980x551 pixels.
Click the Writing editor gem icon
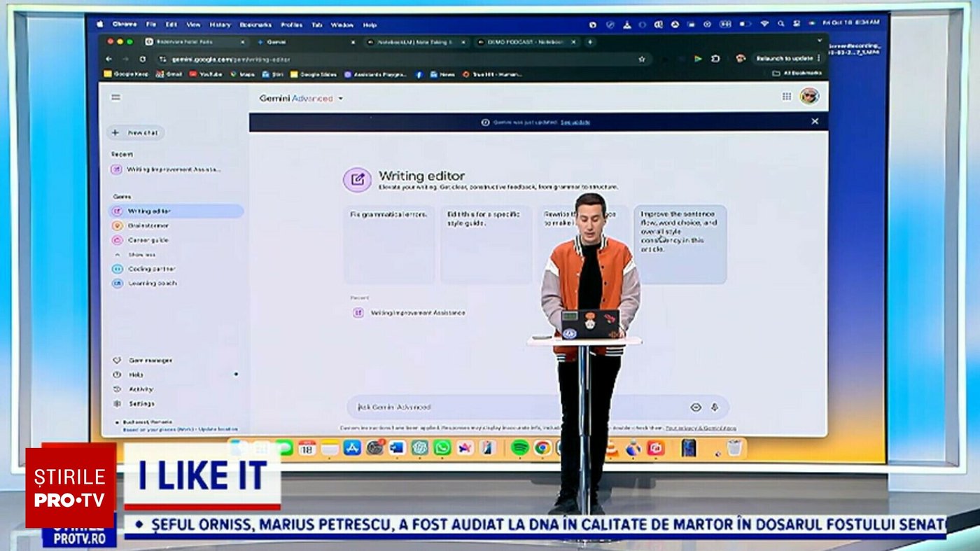357,180
